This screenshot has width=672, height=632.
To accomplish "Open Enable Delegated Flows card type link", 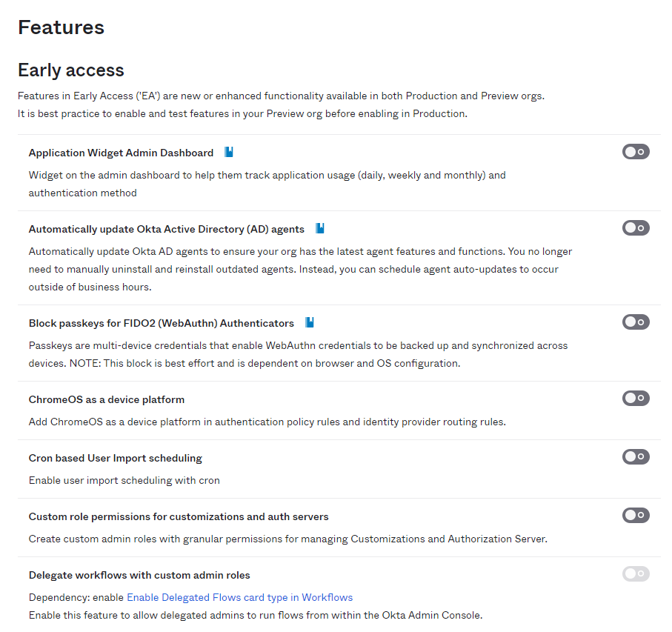I will 239,598.
